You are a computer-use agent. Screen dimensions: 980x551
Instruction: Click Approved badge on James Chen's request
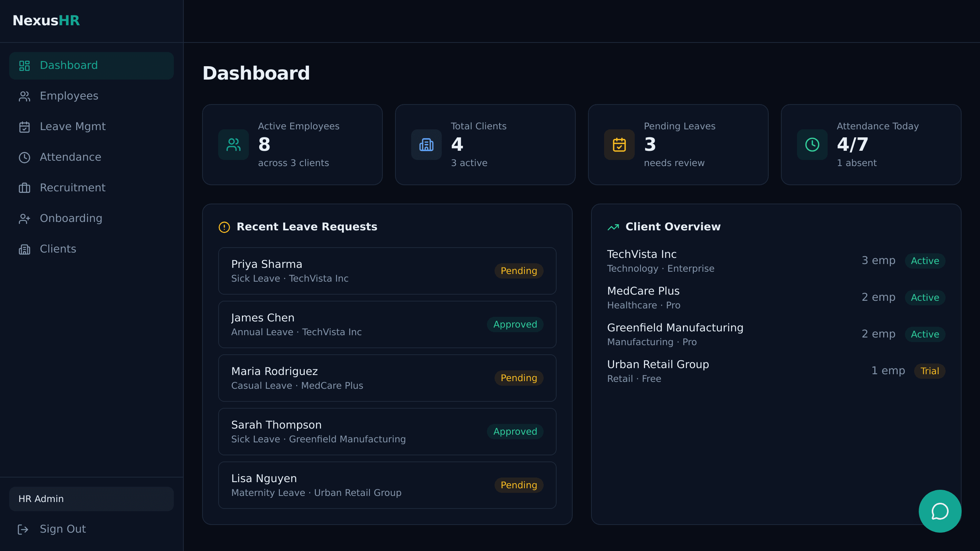tap(515, 324)
